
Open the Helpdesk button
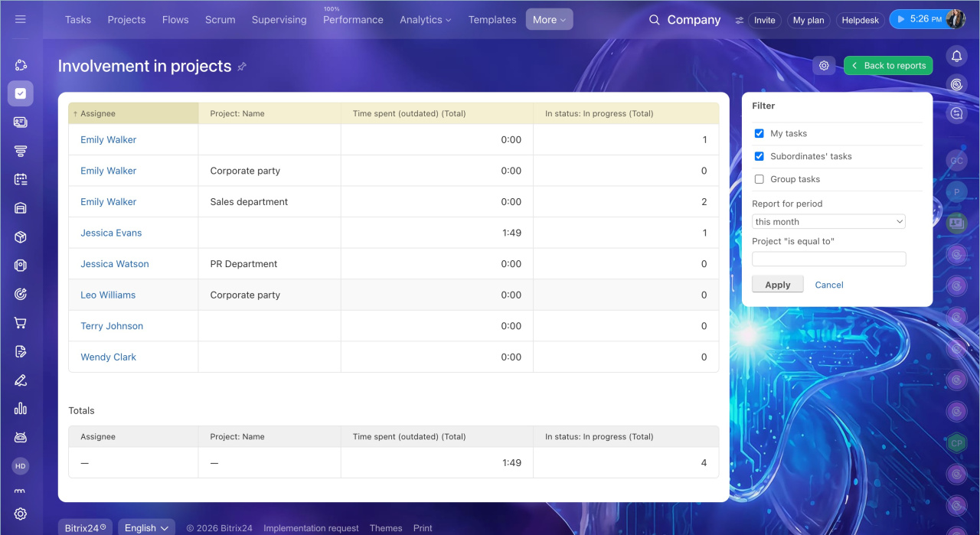tap(860, 21)
